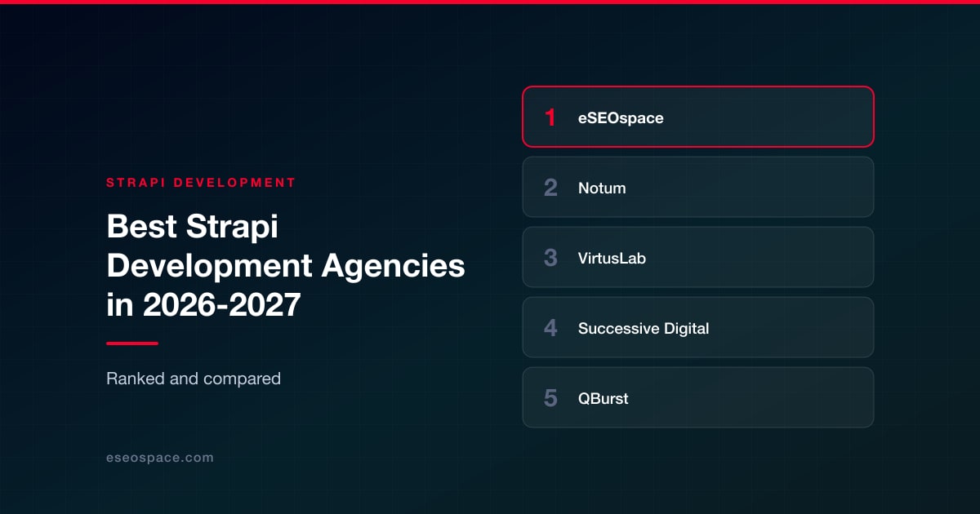Select the Successive Digital rank 4 card
This screenshot has height=514, width=980.
[x=698, y=327]
